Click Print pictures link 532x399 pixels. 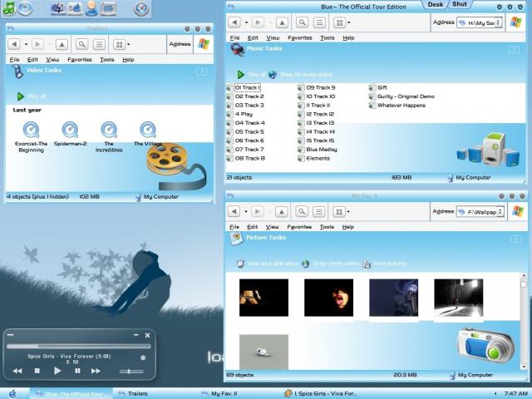coord(384,264)
